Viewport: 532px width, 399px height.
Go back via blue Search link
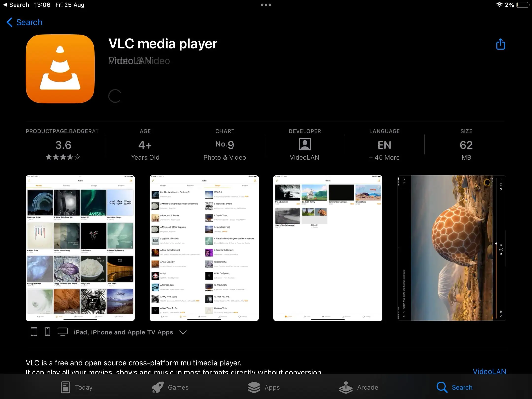29,22
